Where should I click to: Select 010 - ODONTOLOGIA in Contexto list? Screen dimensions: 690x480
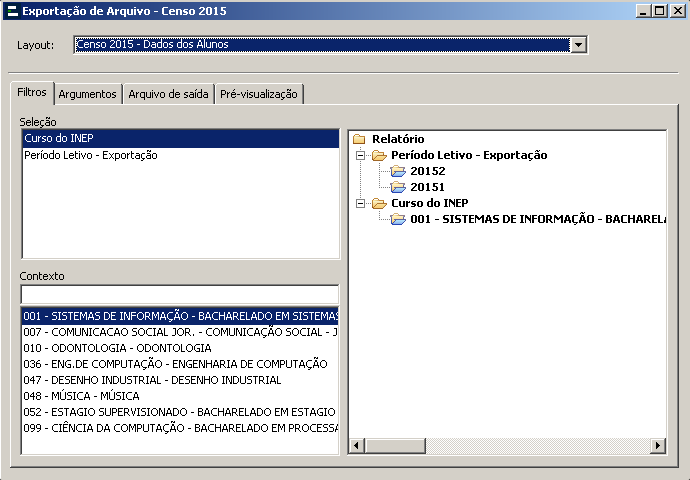pyautogui.click(x=117, y=348)
